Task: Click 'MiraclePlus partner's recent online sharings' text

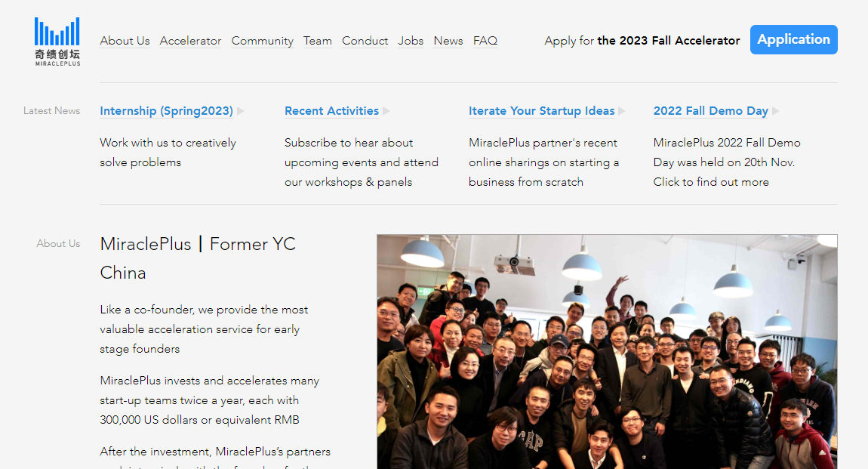Action: 543,162
